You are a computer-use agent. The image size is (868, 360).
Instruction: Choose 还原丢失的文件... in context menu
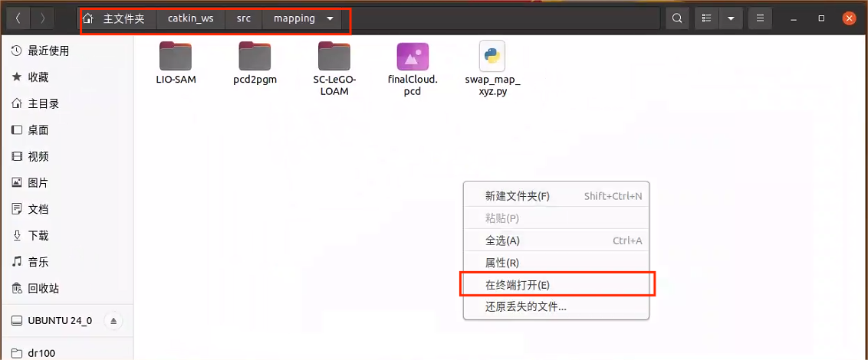(x=556, y=306)
